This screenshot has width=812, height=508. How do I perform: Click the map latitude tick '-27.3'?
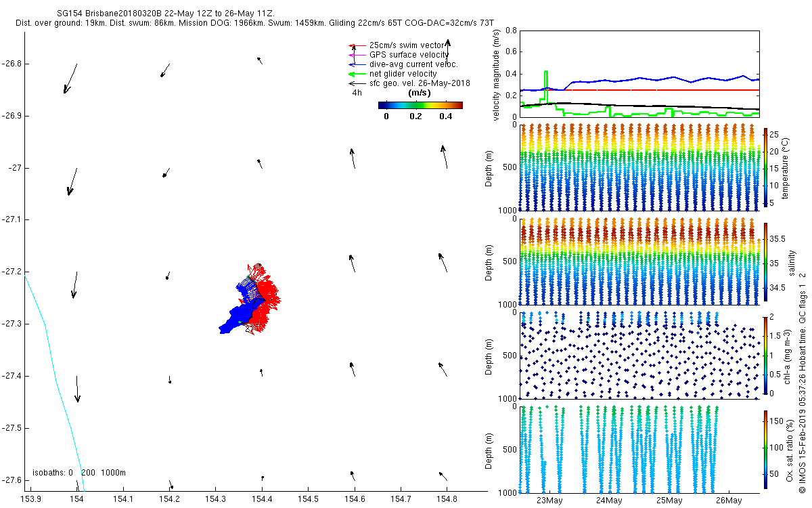pyautogui.click(x=12, y=324)
